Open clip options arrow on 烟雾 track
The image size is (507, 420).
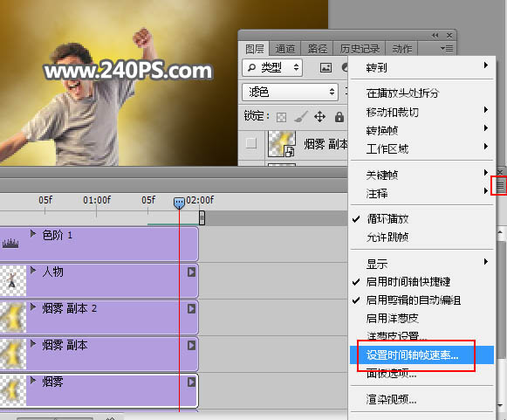[x=191, y=382]
